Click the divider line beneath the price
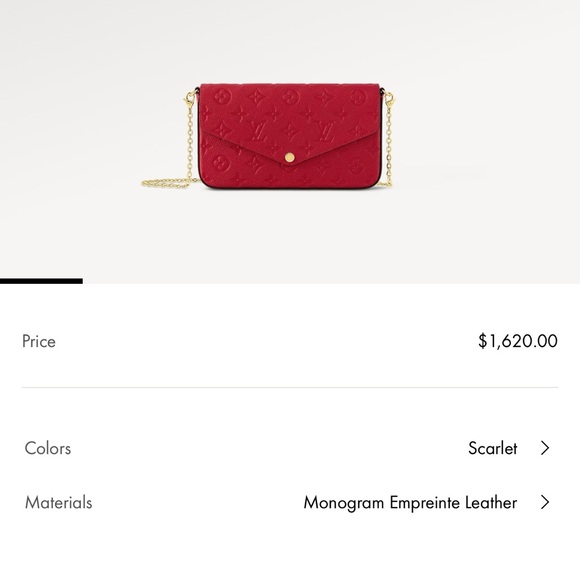 [290, 388]
